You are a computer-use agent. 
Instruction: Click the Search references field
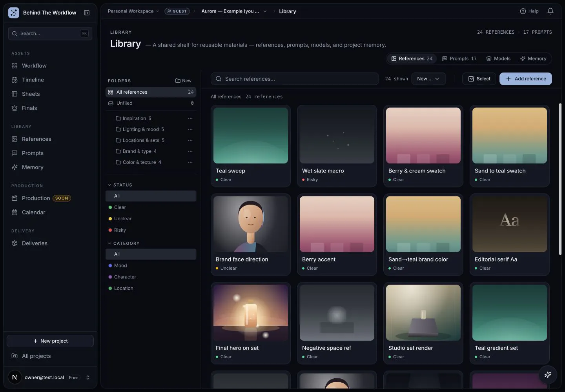(295, 79)
